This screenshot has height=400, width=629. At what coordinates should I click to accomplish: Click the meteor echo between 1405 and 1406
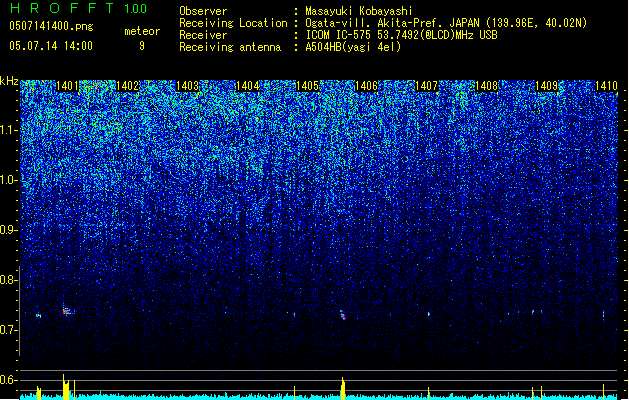pyautogui.click(x=343, y=315)
